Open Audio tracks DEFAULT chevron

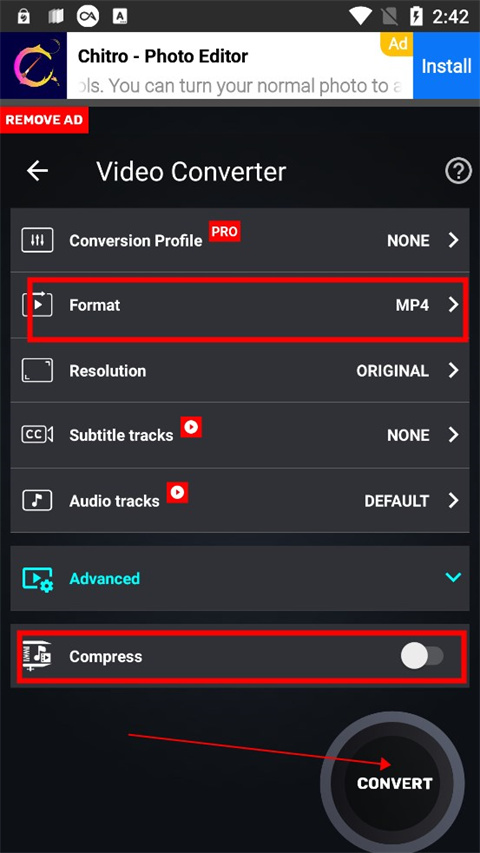[x=453, y=500]
